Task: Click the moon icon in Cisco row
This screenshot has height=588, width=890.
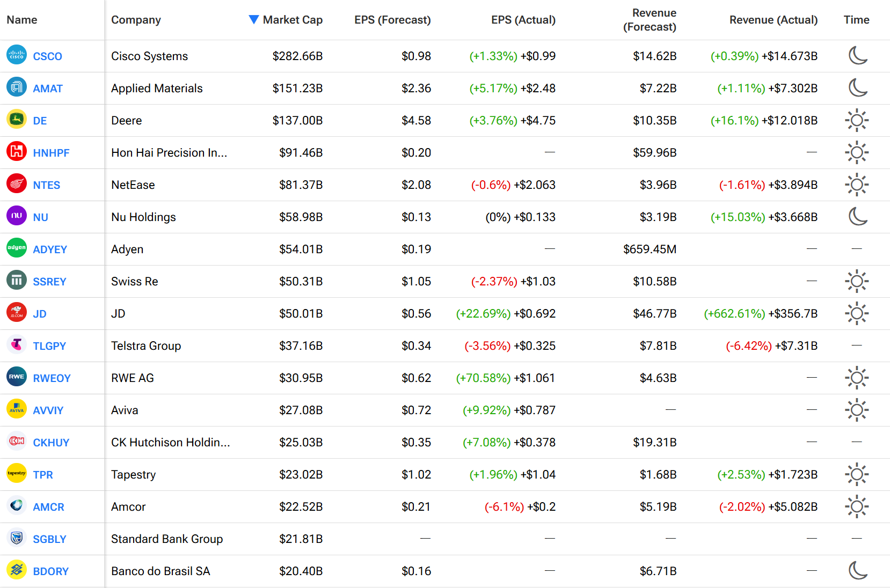Action: [858, 55]
